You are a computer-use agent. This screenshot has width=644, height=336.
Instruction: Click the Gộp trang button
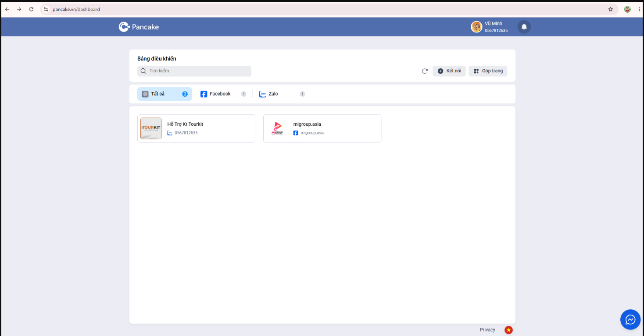488,71
